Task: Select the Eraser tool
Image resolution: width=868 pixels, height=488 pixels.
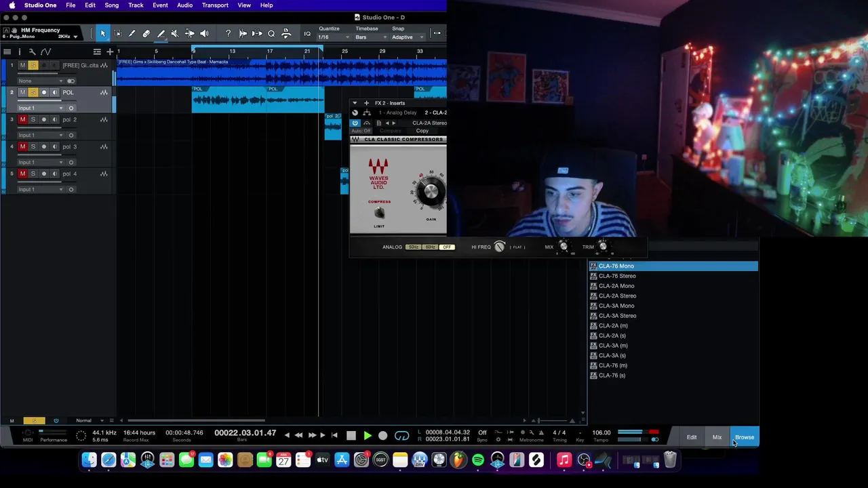Action: 146,33
